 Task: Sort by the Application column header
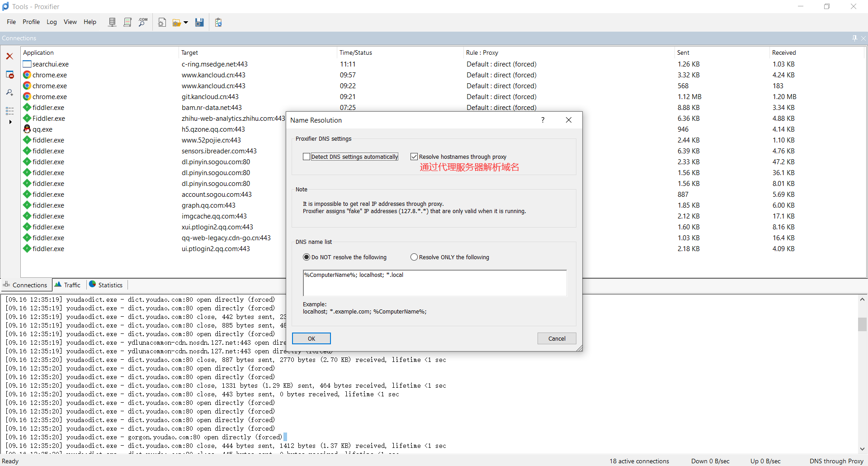point(99,52)
